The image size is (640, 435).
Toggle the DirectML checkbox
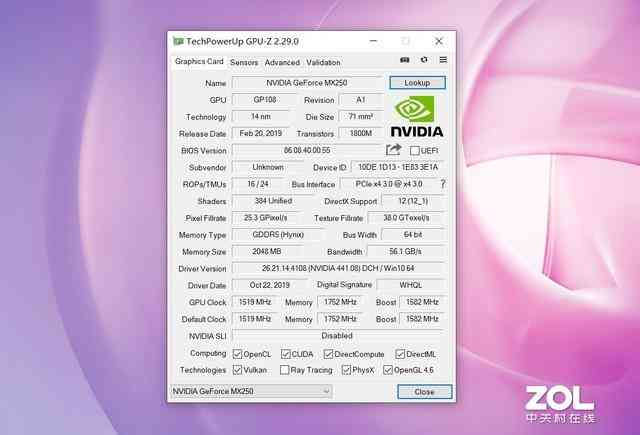pyautogui.click(x=400, y=354)
